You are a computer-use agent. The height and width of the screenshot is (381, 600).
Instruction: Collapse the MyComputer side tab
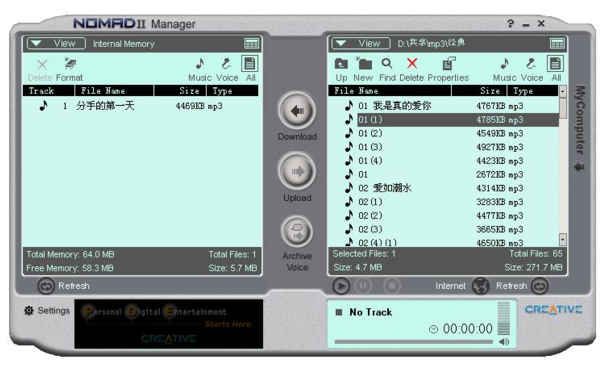pyautogui.click(x=580, y=128)
